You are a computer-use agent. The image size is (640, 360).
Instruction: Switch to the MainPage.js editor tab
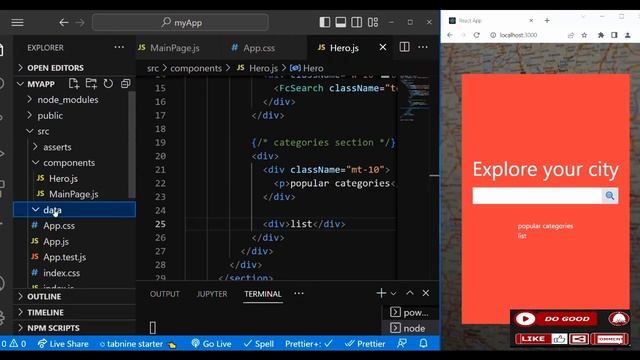click(x=175, y=48)
